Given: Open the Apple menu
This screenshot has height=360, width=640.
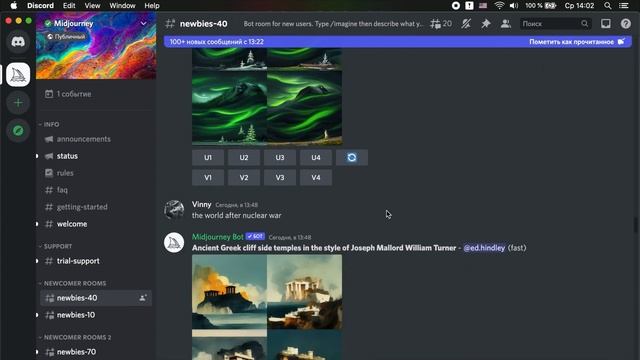Looking at the screenshot, I should pyautogui.click(x=13, y=6).
